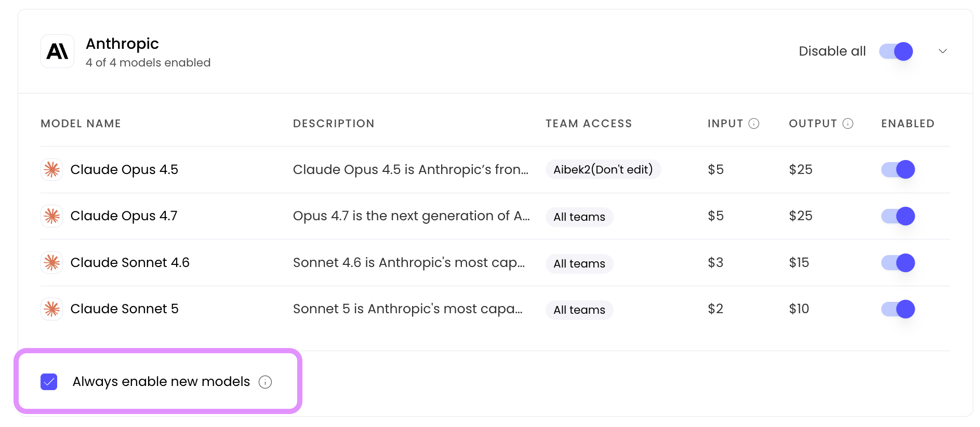Open info icon beside Always enable new models

point(265,382)
